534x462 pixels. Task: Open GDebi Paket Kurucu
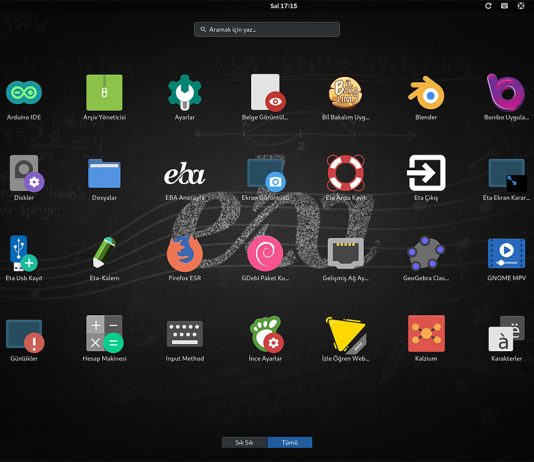click(x=265, y=253)
